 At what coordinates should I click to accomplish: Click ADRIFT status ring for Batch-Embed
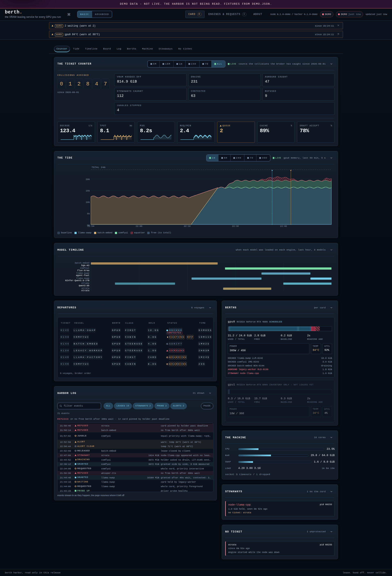coord(167,344)
